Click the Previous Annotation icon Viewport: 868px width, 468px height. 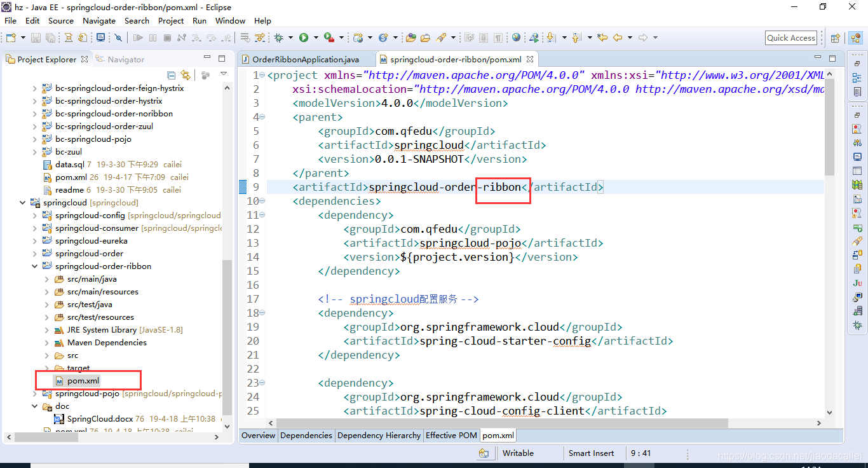(x=576, y=38)
